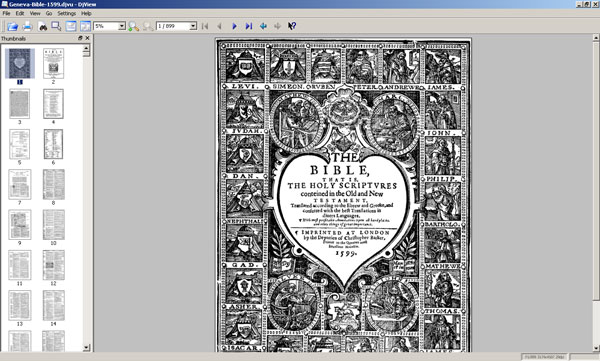Open the Settings menu

[67, 13]
